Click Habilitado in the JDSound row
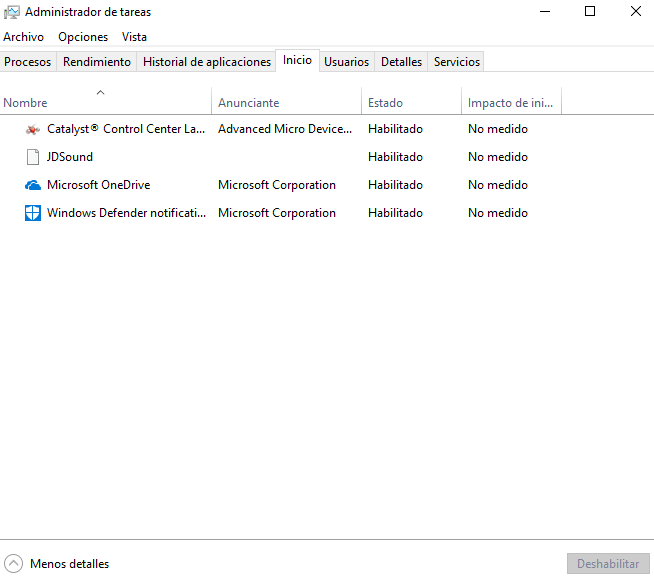 [x=395, y=157]
